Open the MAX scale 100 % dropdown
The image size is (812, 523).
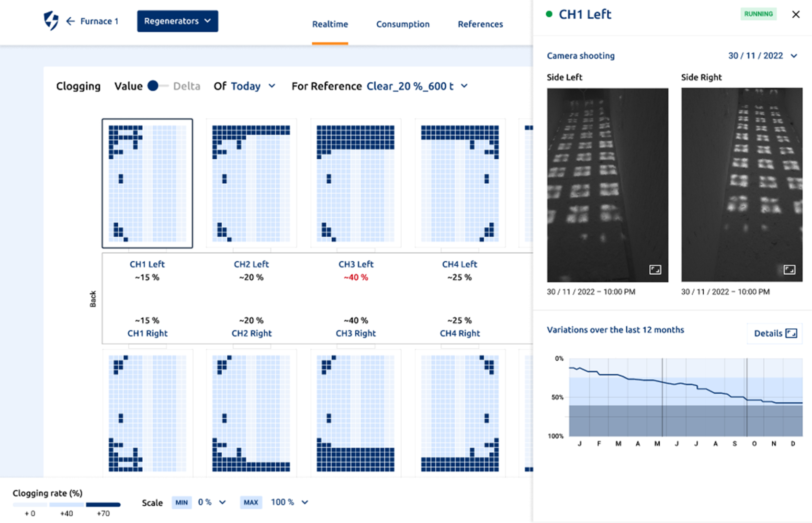289,502
